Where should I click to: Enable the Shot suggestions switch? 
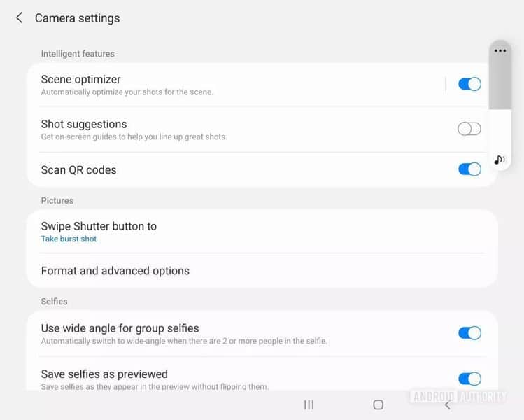point(469,129)
